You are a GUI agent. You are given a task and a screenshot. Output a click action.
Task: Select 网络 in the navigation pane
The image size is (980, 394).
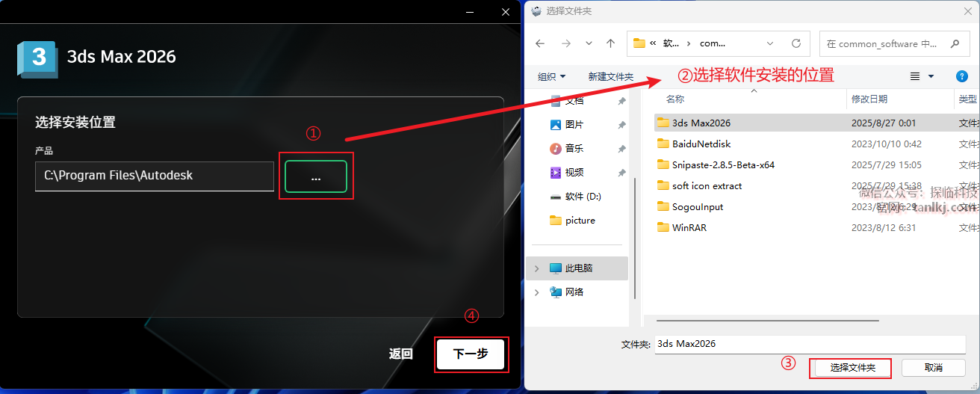click(x=574, y=292)
